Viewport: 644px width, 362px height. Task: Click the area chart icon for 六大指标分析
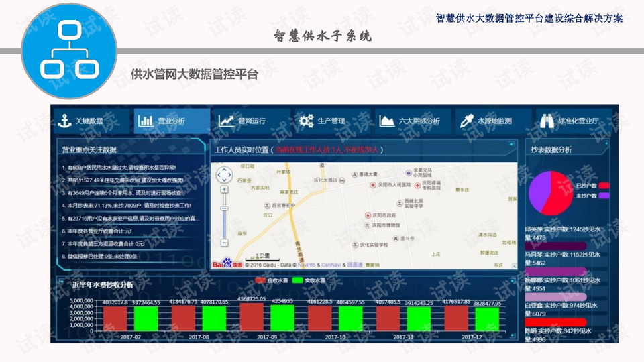click(x=386, y=121)
